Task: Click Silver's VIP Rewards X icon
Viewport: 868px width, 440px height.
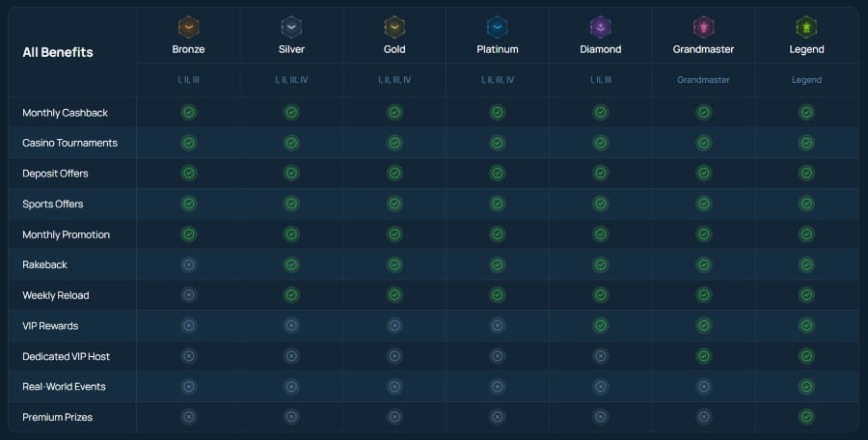Action: click(x=291, y=326)
